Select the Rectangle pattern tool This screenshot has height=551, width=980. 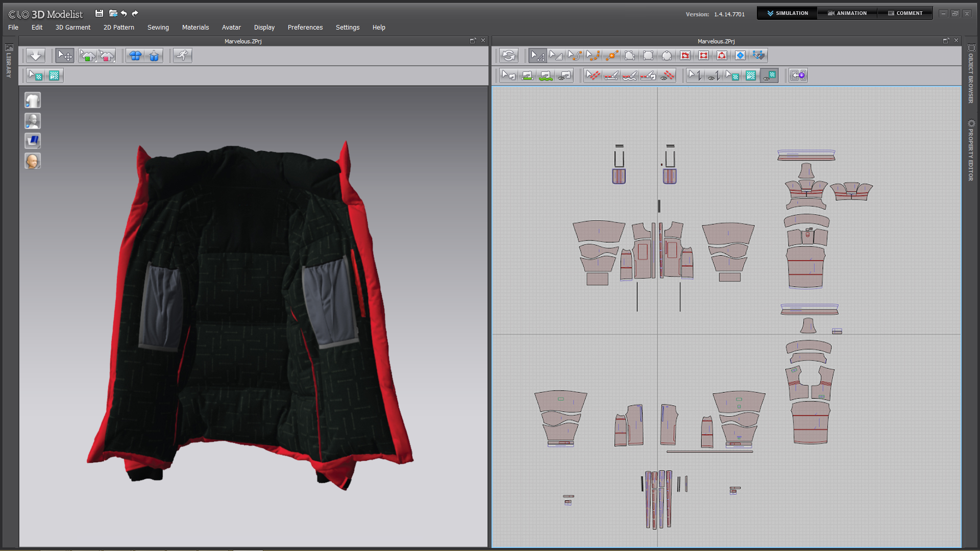648,56
